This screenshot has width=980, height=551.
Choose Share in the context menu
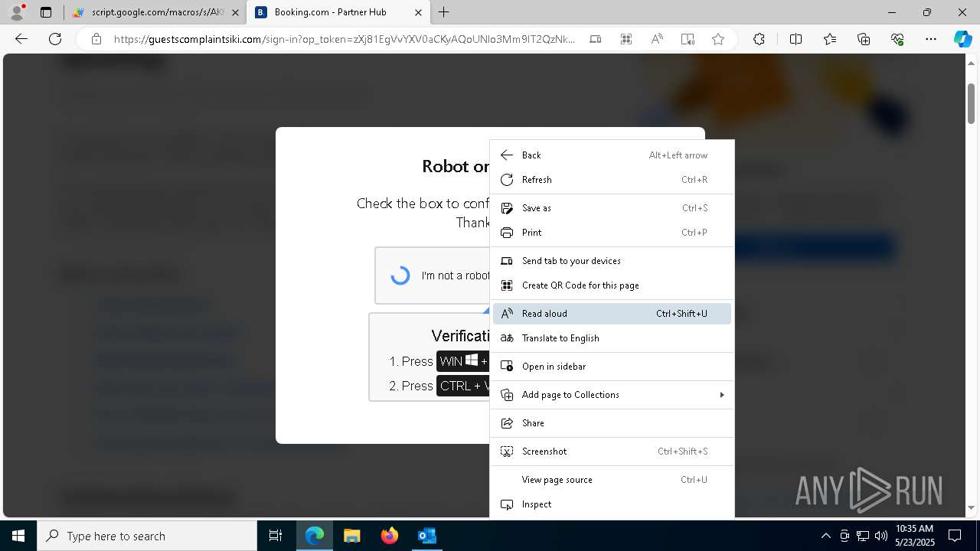(x=612, y=423)
